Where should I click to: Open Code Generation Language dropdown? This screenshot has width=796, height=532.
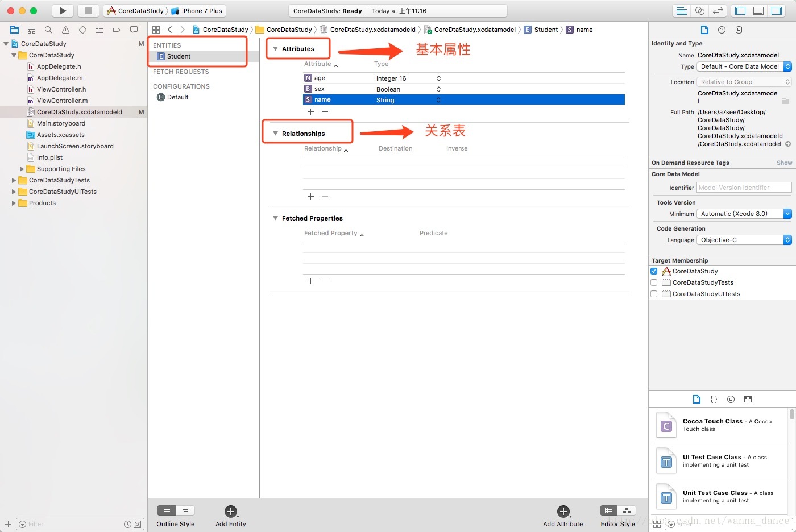pyautogui.click(x=744, y=240)
